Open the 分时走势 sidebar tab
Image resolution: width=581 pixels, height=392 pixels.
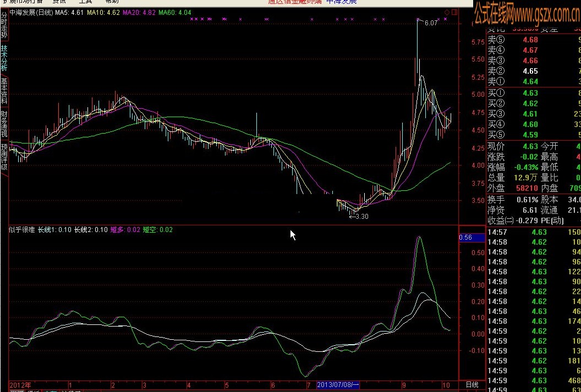(4, 25)
